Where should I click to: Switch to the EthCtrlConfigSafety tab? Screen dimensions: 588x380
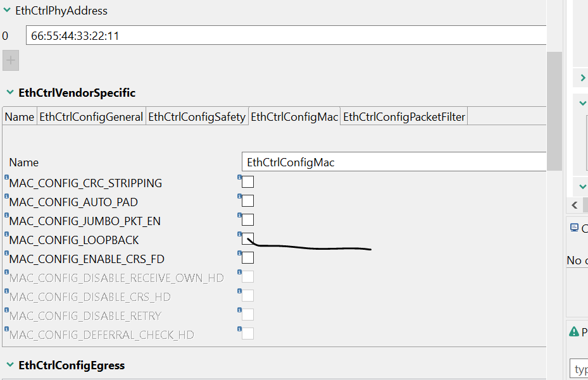pos(197,116)
